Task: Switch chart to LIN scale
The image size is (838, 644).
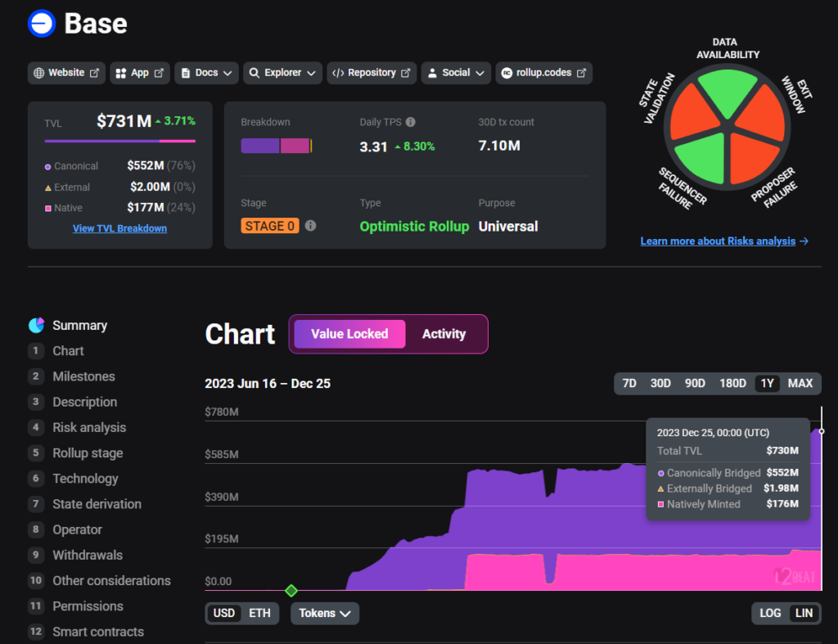Action: tap(804, 613)
